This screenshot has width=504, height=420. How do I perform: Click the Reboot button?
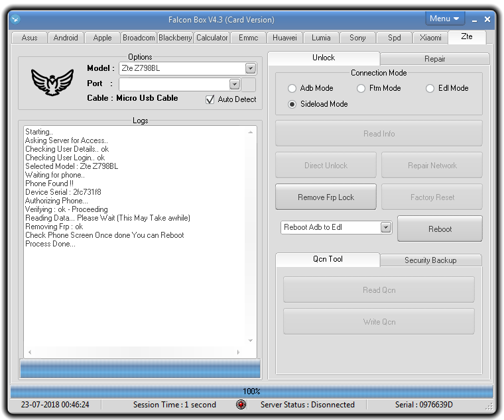(440, 229)
